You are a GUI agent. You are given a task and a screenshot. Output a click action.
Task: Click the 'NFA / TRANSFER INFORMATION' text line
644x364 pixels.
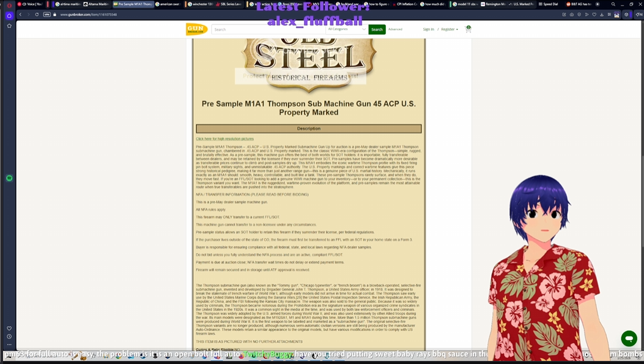point(252,195)
